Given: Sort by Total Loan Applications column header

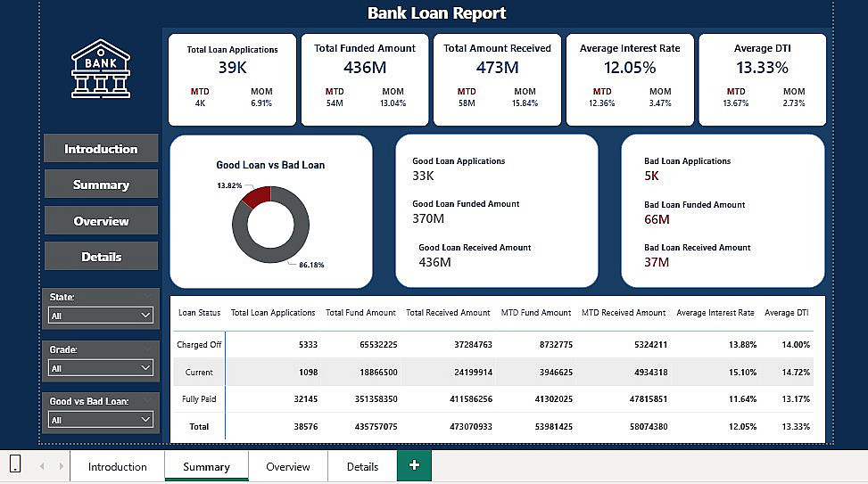Looking at the screenshot, I should coord(273,313).
